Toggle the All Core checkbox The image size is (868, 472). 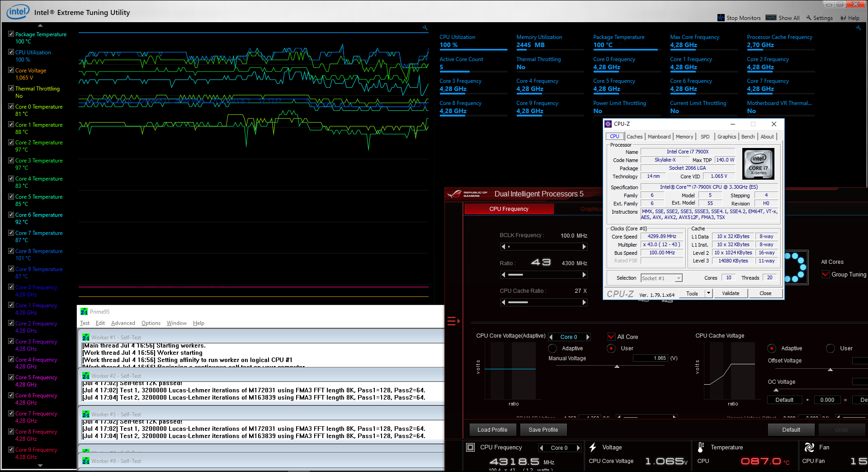tap(611, 337)
